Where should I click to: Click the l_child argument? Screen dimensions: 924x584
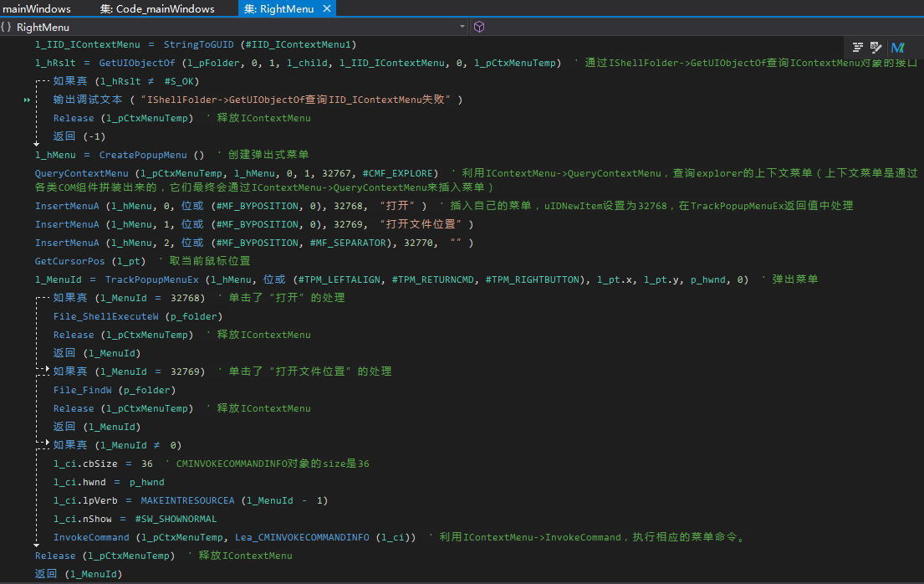pyautogui.click(x=307, y=63)
